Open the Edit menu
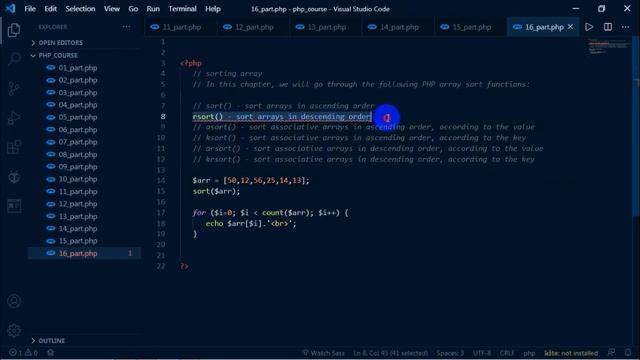 coord(50,9)
